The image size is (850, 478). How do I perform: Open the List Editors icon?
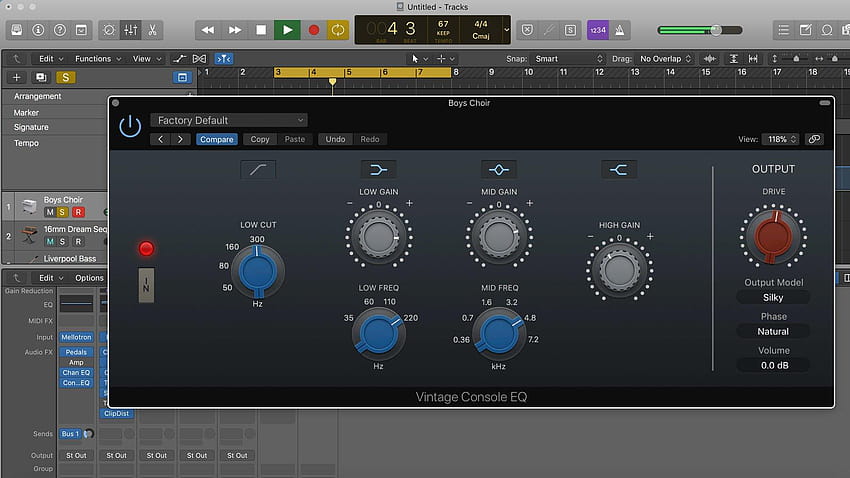coord(783,30)
